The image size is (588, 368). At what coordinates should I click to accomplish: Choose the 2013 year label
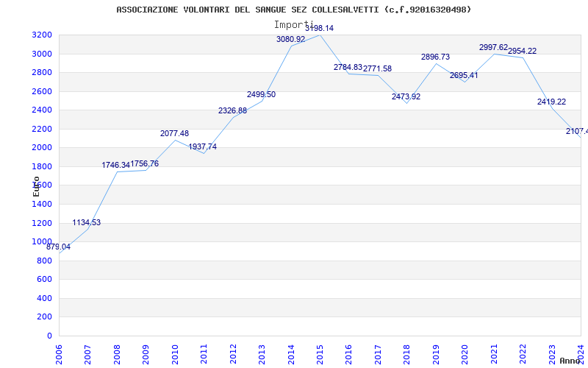point(262,354)
